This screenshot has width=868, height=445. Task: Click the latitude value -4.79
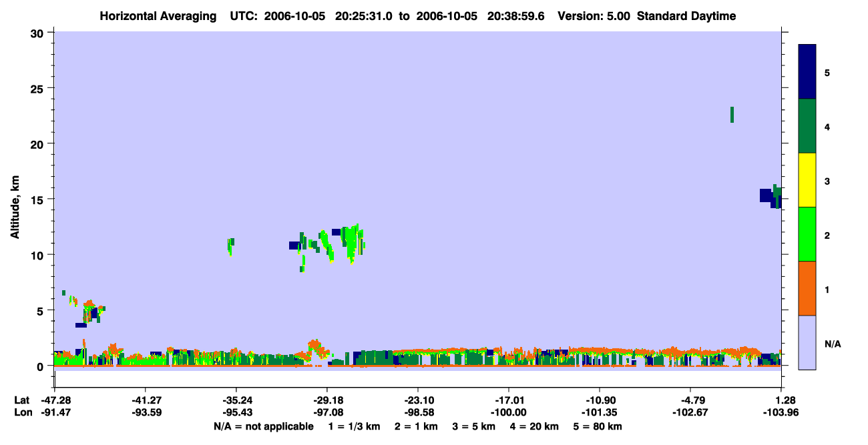[690, 400]
